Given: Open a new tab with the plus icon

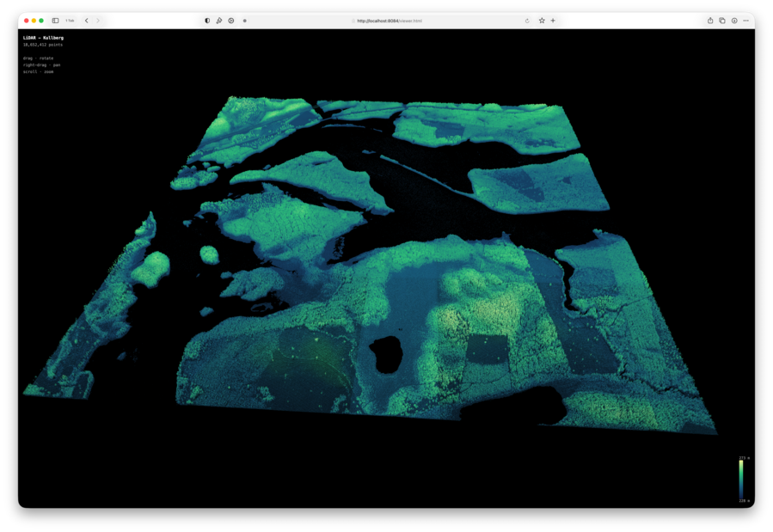Looking at the screenshot, I should tap(552, 21).
